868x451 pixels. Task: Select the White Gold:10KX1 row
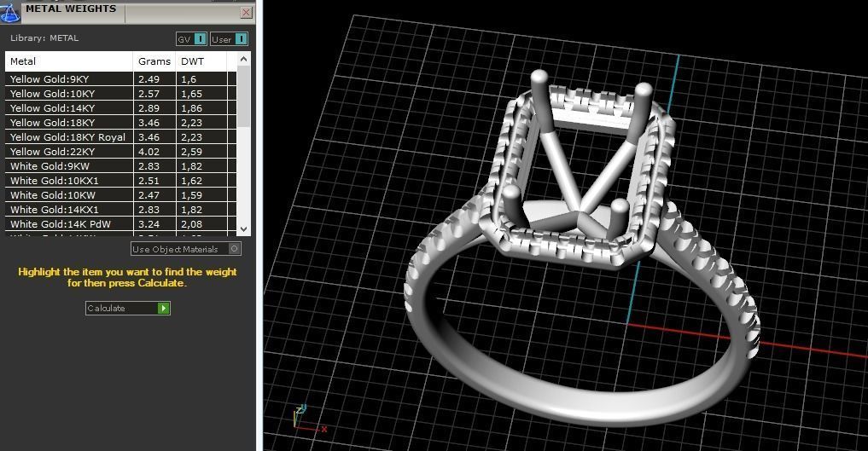[120, 180]
